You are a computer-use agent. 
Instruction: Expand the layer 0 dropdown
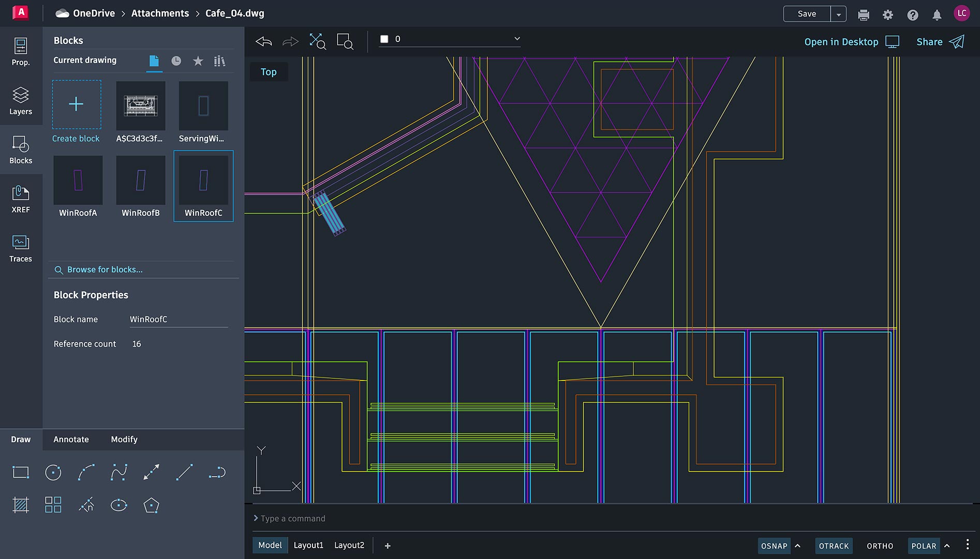pos(516,39)
